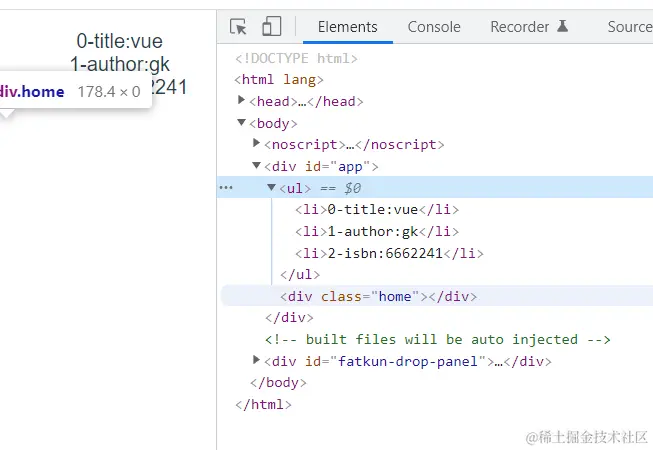The image size is (653, 450).
Task: Select the closing div tag under home
Action: pos(289,318)
